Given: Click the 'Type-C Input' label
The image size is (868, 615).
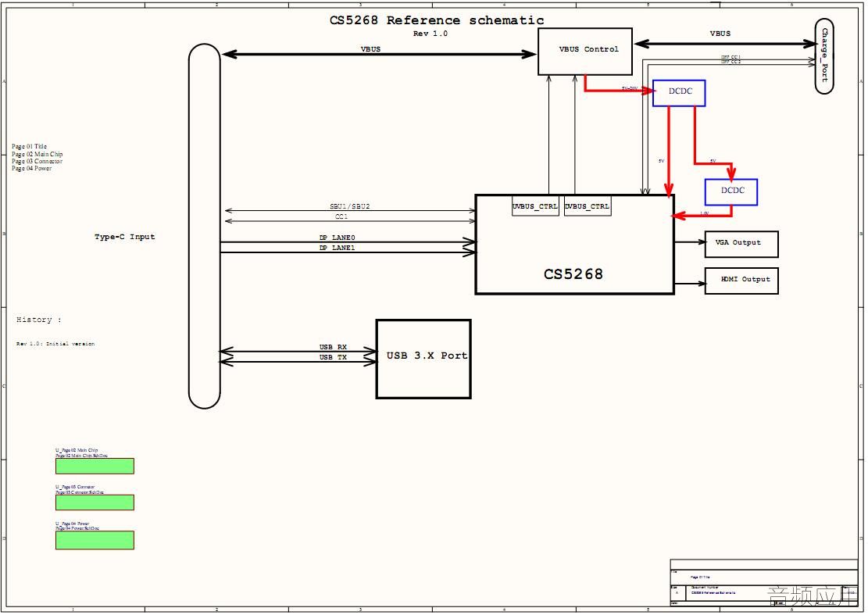Looking at the screenshot, I should tap(124, 236).
